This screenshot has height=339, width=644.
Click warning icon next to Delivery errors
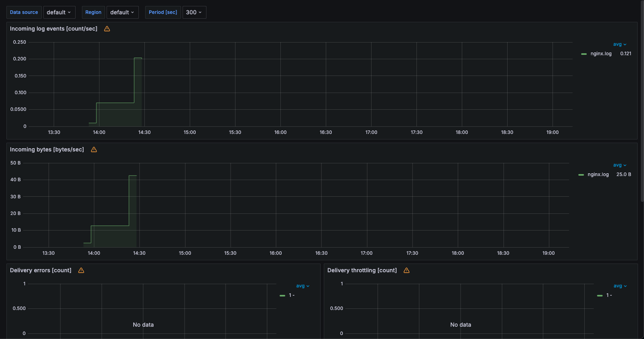pyautogui.click(x=81, y=270)
